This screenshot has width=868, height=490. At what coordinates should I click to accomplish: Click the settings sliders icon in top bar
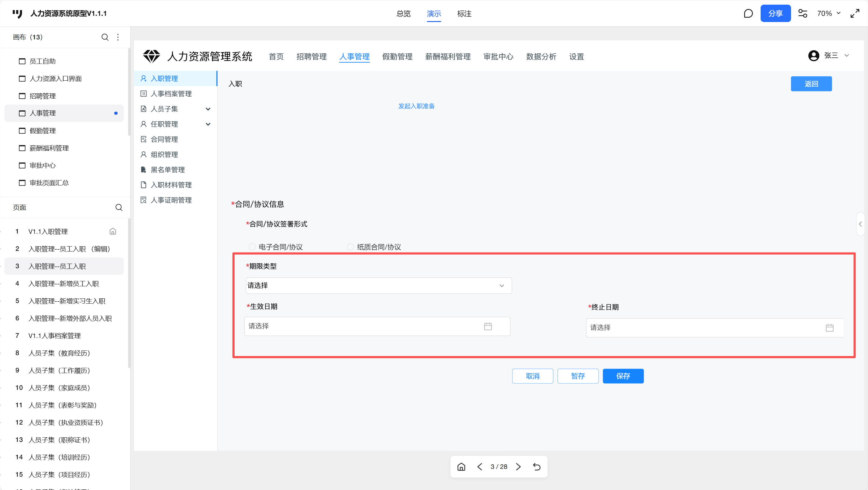tap(803, 13)
